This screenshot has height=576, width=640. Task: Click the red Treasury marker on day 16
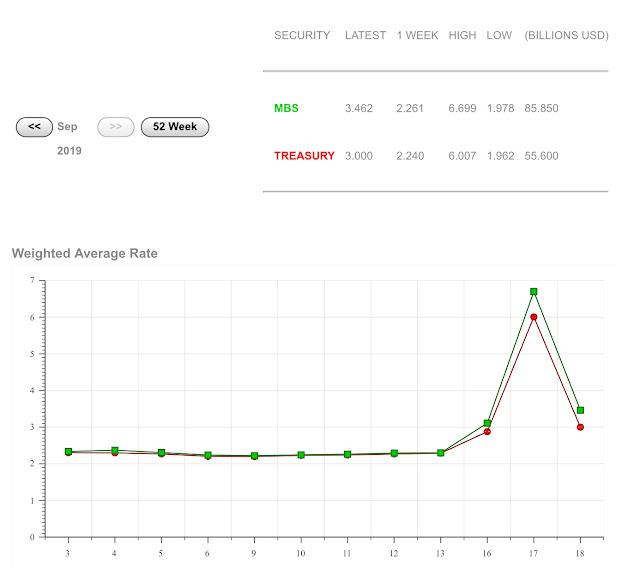tap(487, 431)
